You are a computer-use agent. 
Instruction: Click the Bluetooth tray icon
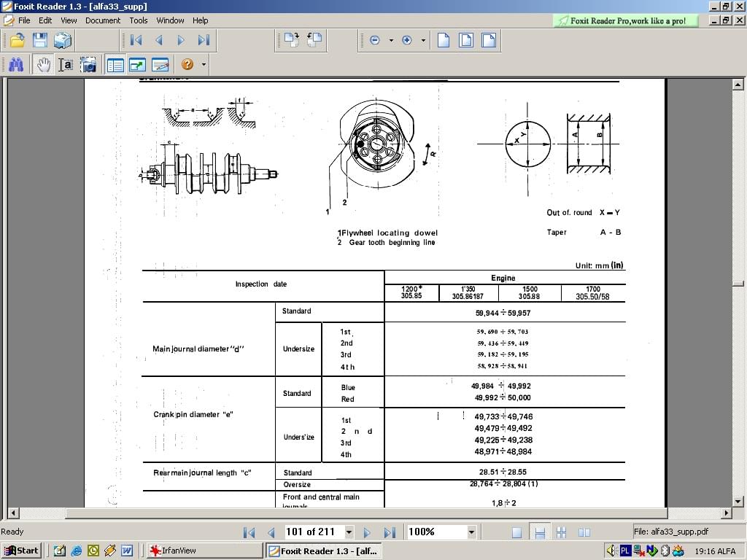click(x=665, y=551)
